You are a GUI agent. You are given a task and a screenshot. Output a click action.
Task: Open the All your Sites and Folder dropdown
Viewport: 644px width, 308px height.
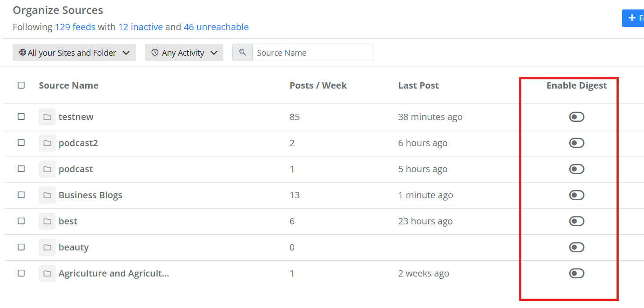click(74, 53)
